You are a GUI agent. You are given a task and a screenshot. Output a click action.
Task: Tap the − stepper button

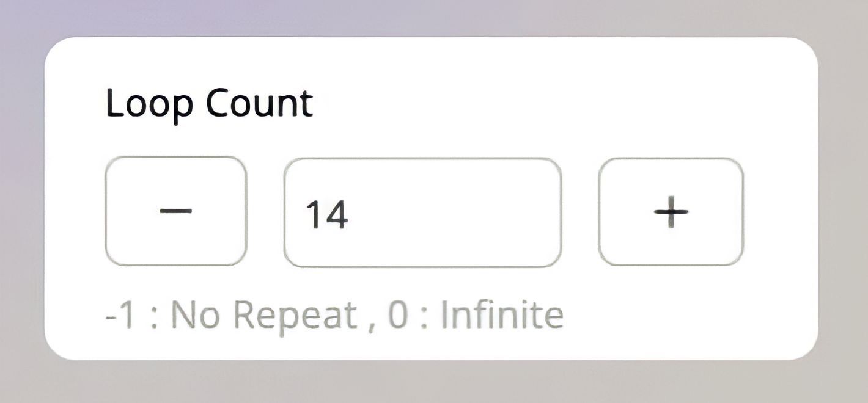(176, 211)
